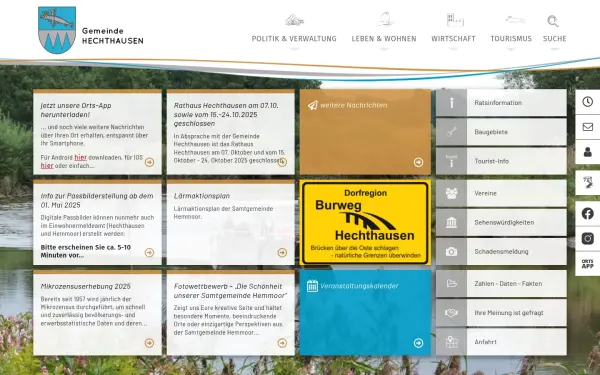Click the arrow on the weitere Nachrichten tile
600x375 pixels.
(x=418, y=162)
